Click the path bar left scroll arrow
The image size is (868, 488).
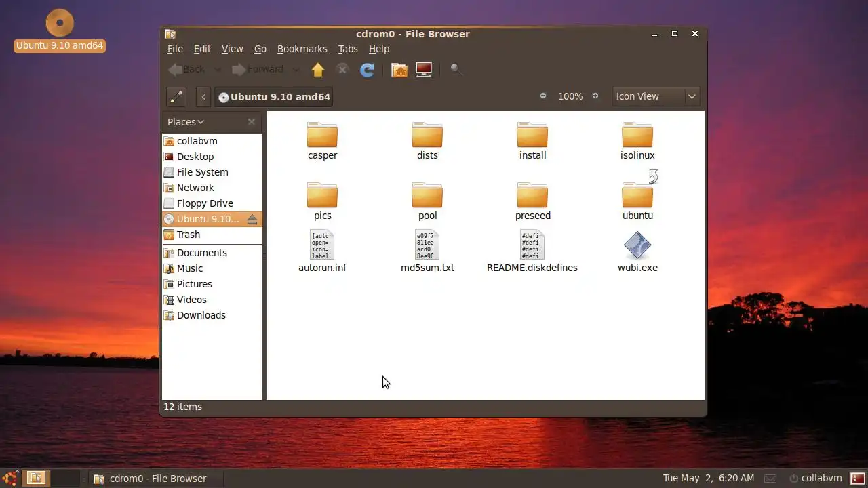pos(203,97)
